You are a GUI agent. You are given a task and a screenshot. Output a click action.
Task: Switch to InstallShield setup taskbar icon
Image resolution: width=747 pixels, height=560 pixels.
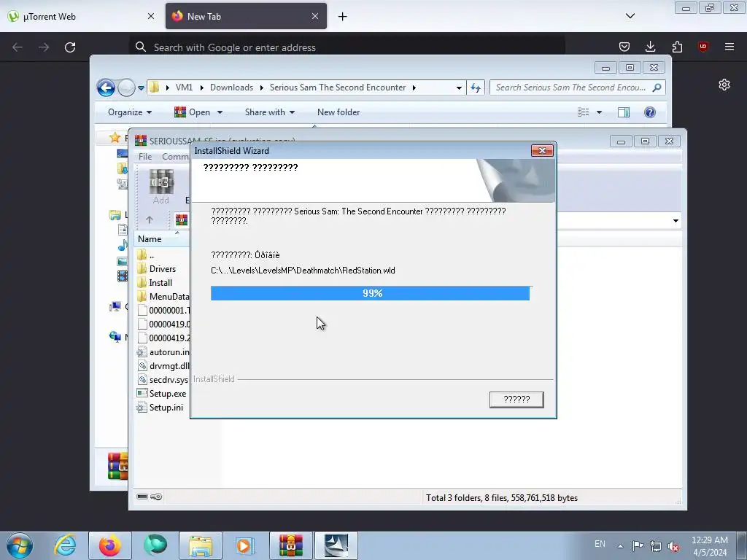tap(336, 545)
